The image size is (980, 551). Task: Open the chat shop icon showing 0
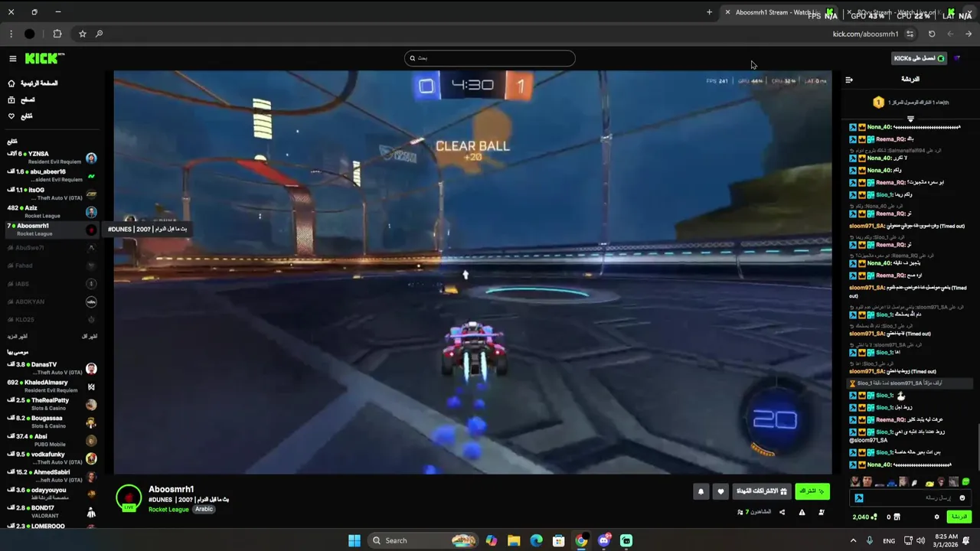(x=893, y=517)
